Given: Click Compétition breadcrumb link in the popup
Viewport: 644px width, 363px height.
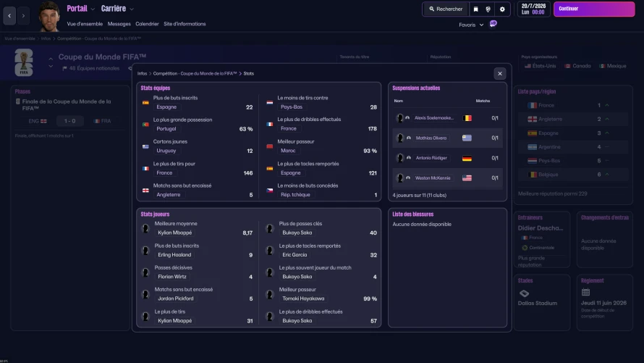Looking at the screenshot, I should pos(195,74).
